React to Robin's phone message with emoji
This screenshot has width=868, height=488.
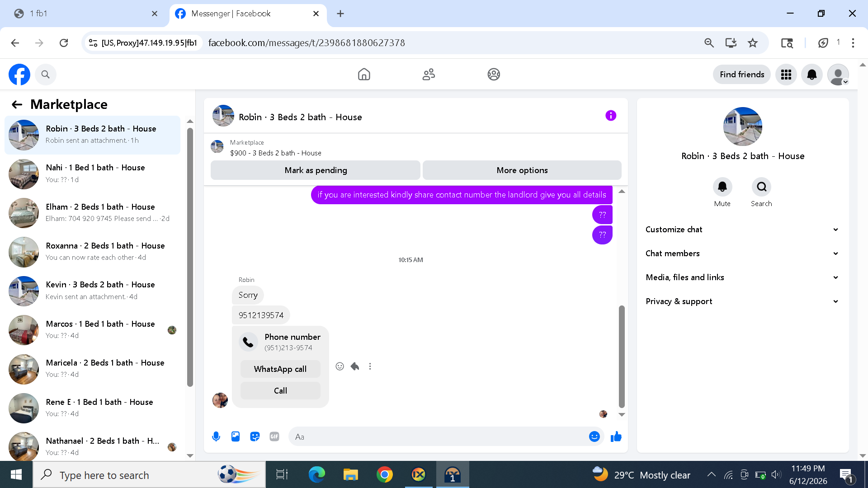pos(340,366)
